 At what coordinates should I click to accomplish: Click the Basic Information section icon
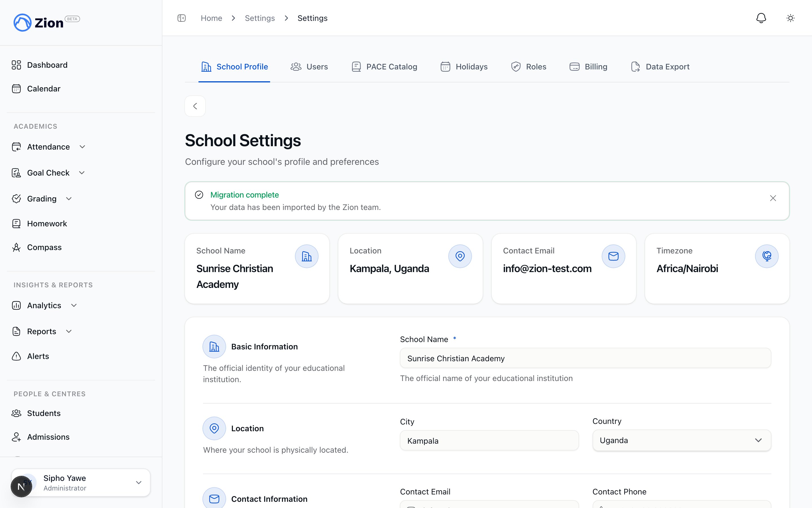tap(214, 346)
